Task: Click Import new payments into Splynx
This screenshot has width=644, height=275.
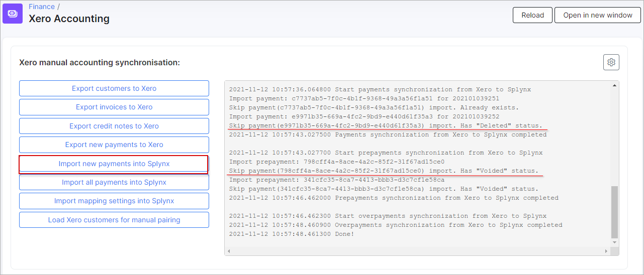Action: click(114, 164)
